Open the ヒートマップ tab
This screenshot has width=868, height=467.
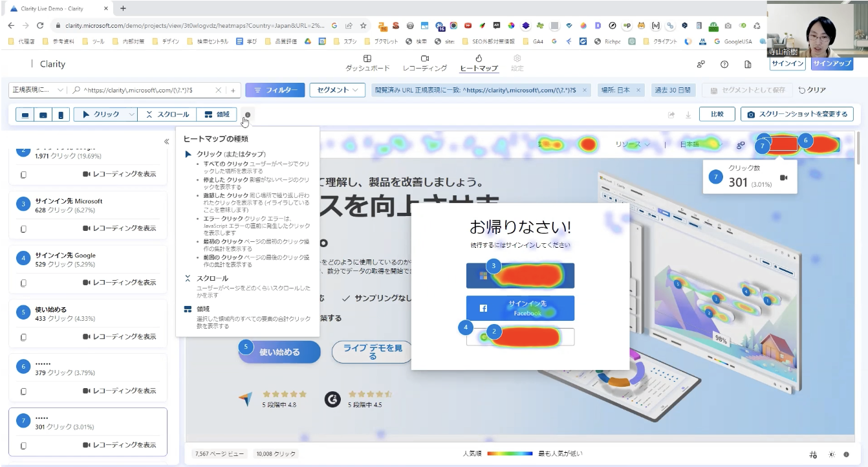pos(479,63)
